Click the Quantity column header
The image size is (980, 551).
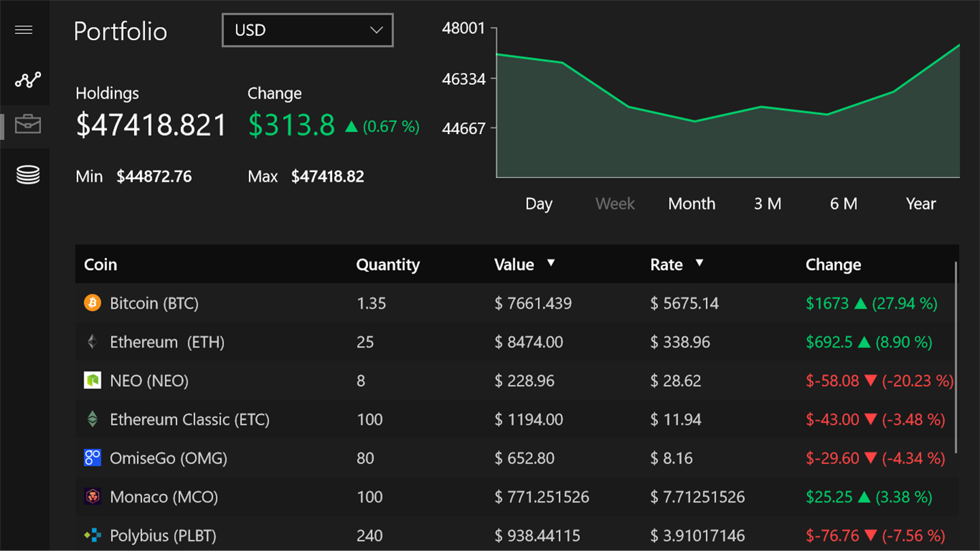(x=388, y=265)
